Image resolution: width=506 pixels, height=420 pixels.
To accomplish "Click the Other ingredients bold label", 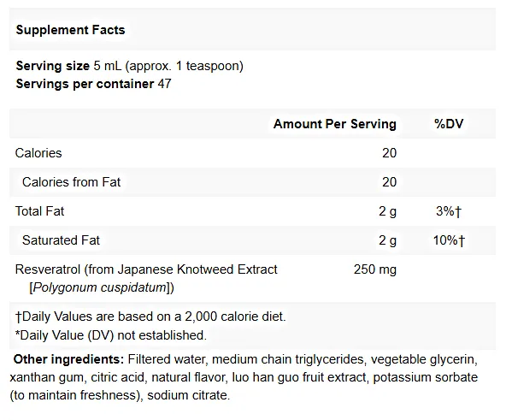I will coord(68,359).
